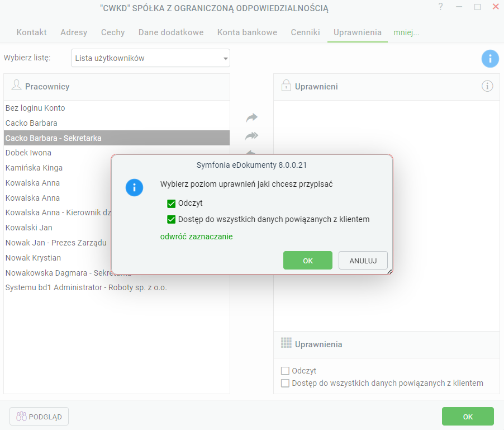Click the padlock icon beside Uprawnieni

click(x=286, y=86)
